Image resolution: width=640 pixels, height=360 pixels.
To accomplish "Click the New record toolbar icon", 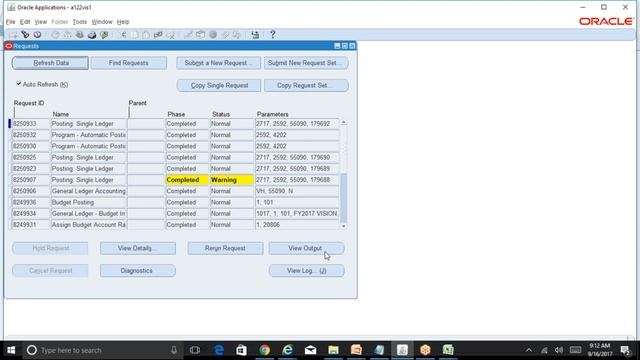I will pos(13,35).
